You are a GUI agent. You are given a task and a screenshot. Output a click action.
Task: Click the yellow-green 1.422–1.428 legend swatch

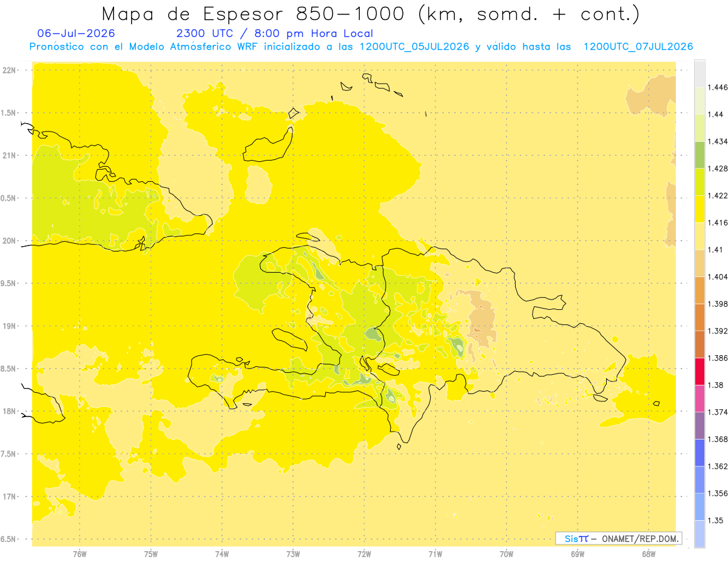(699, 182)
